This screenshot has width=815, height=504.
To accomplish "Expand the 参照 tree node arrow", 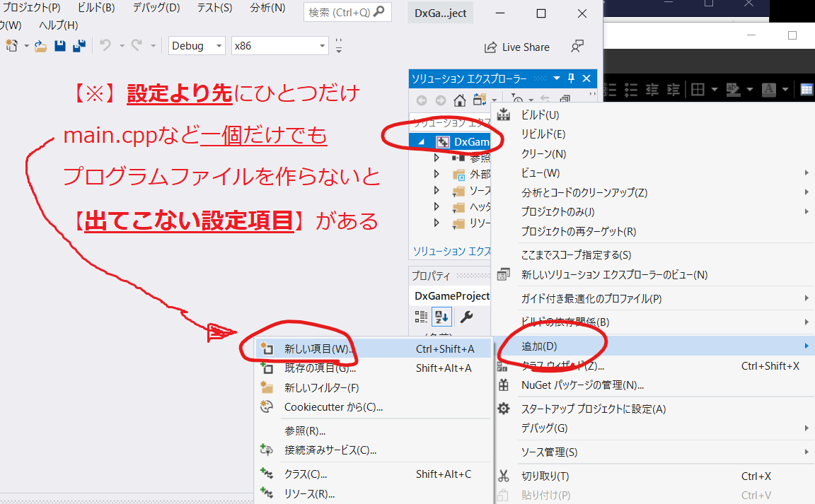I will pos(437,158).
